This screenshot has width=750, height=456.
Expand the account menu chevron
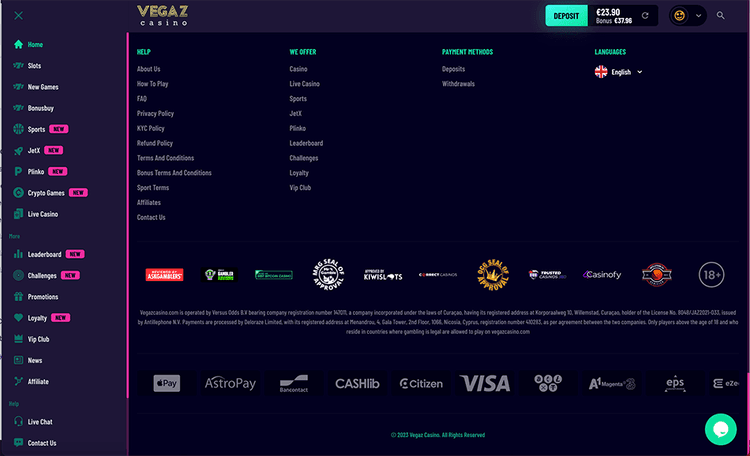698,16
